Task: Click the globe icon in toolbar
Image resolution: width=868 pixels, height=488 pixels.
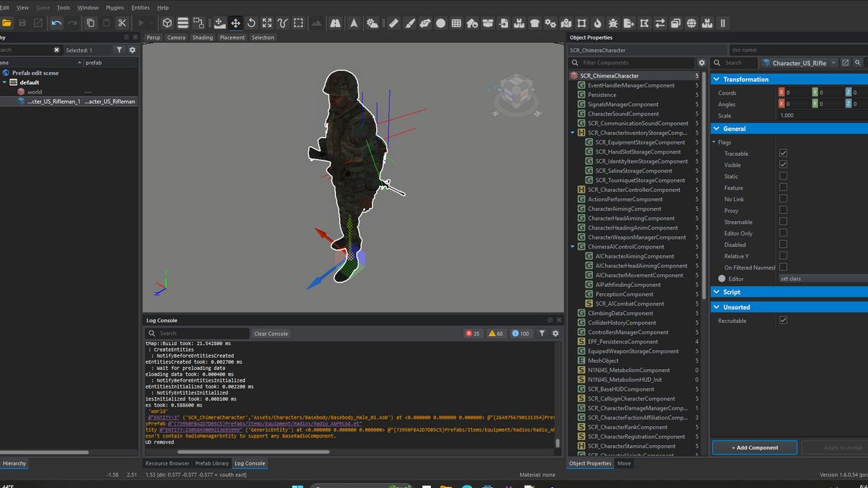Action: 692,23
